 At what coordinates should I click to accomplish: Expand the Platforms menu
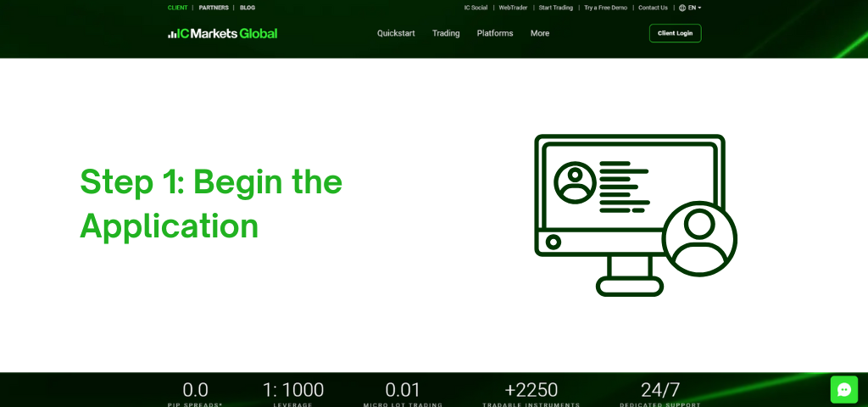point(495,34)
